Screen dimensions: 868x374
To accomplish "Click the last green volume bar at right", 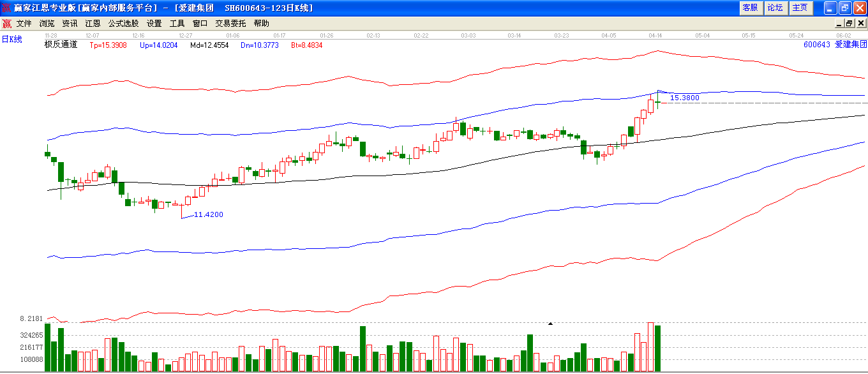I will coord(657,348).
